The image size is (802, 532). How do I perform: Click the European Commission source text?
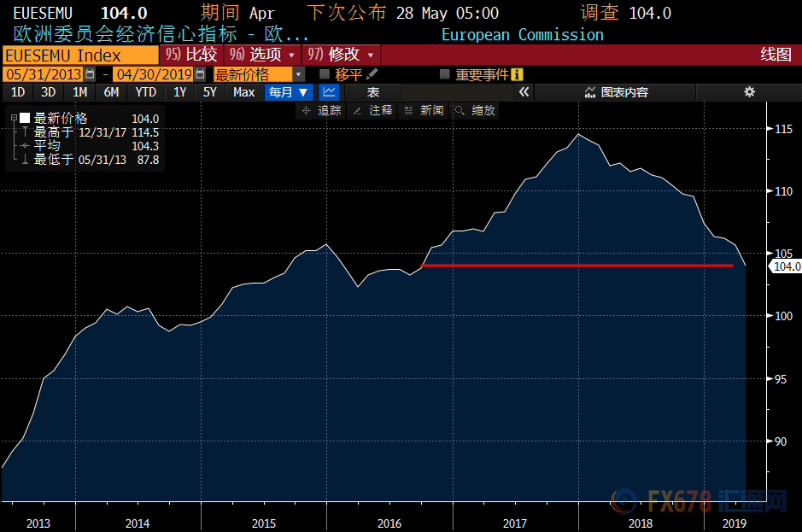522,35
